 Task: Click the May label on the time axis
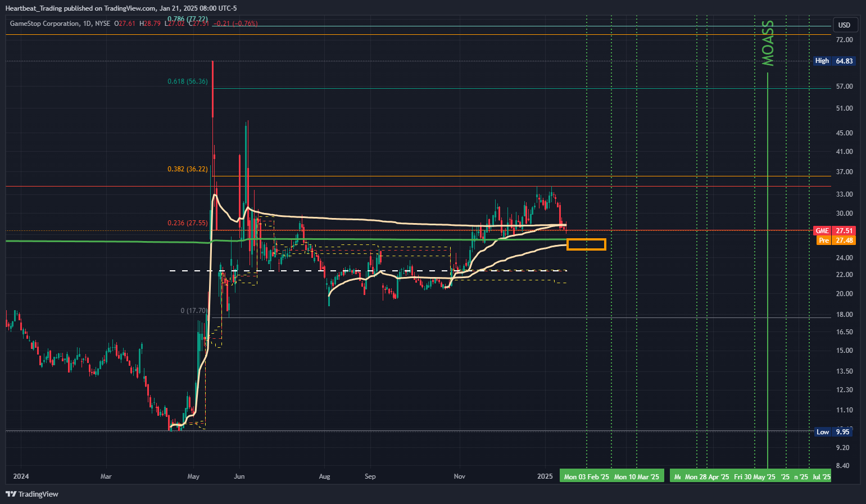point(193,476)
